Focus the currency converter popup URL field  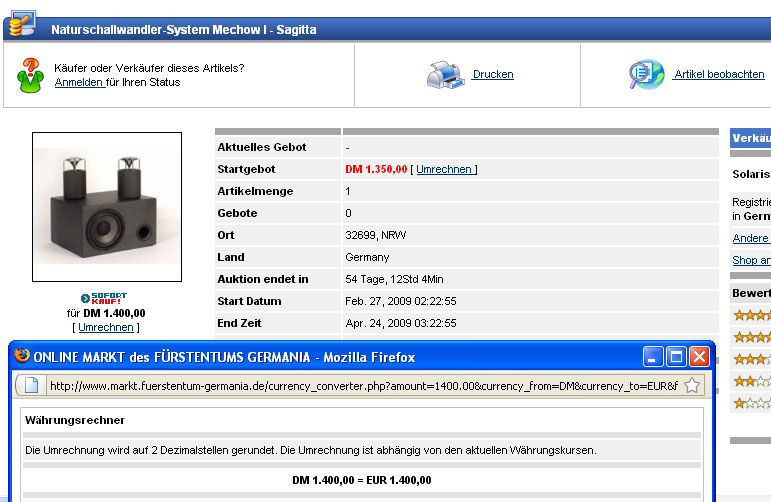click(x=360, y=386)
